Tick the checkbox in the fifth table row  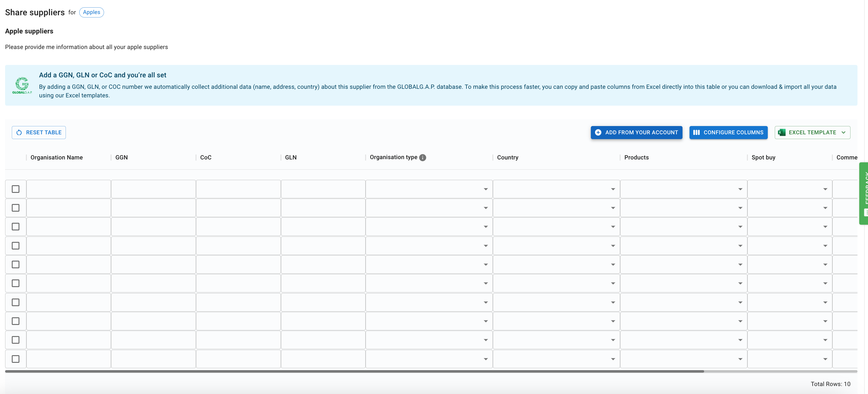click(16, 264)
